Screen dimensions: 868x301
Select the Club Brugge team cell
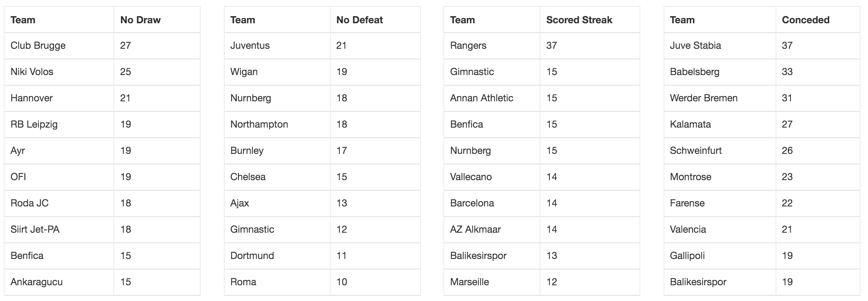click(59, 46)
